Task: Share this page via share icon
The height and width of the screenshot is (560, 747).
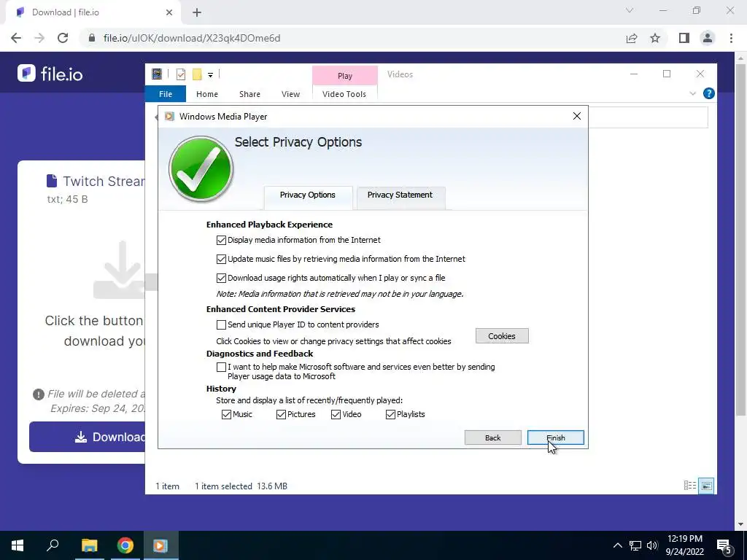Action: [x=632, y=38]
